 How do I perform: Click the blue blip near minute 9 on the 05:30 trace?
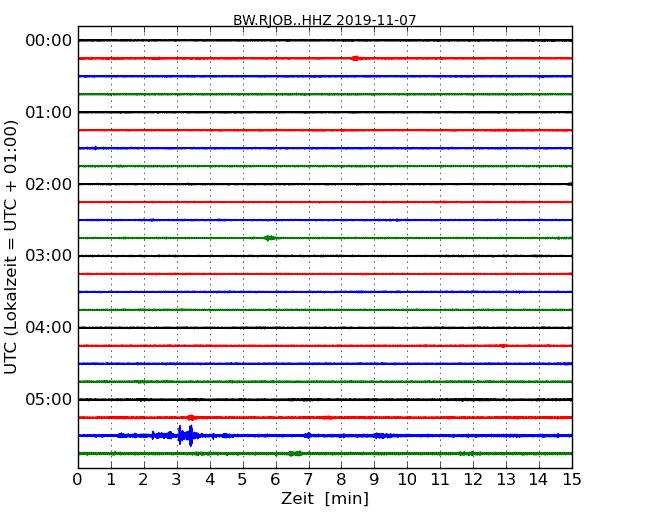(x=380, y=435)
